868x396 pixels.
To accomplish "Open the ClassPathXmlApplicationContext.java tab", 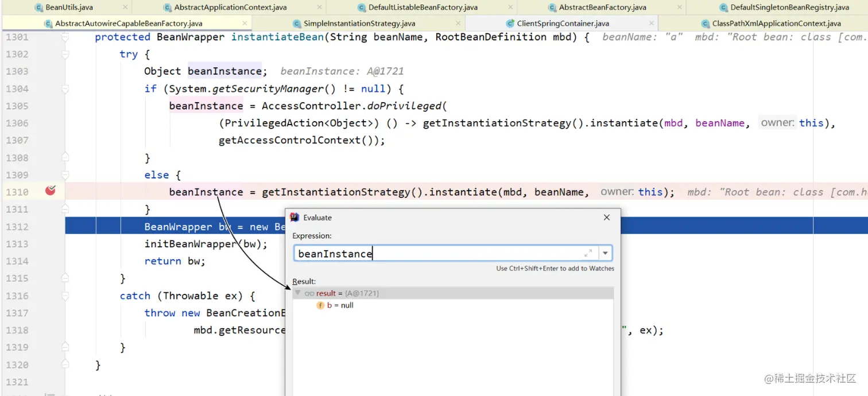I will (776, 24).
